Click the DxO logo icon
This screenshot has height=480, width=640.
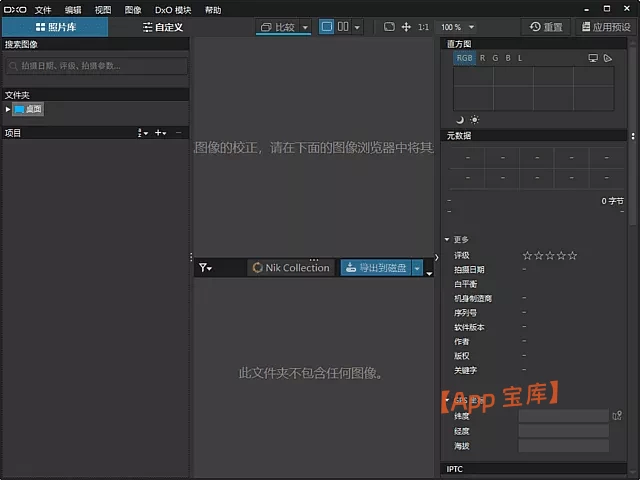(15, 9)
